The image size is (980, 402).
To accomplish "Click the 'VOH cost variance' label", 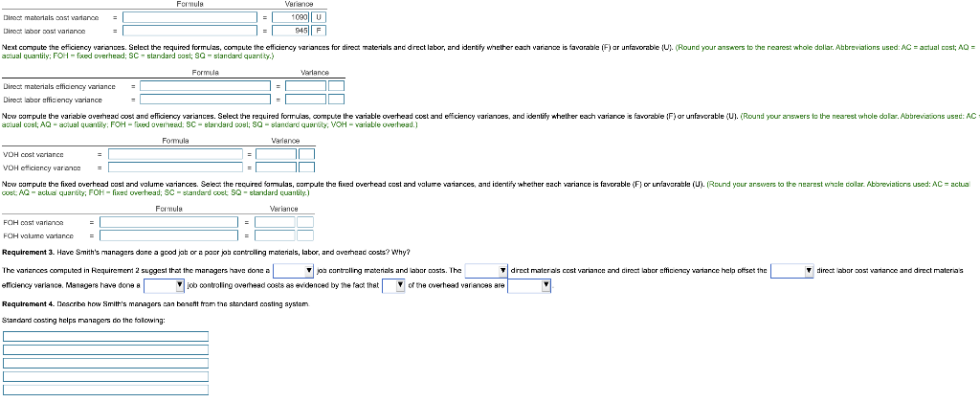I will click(33, 154).
